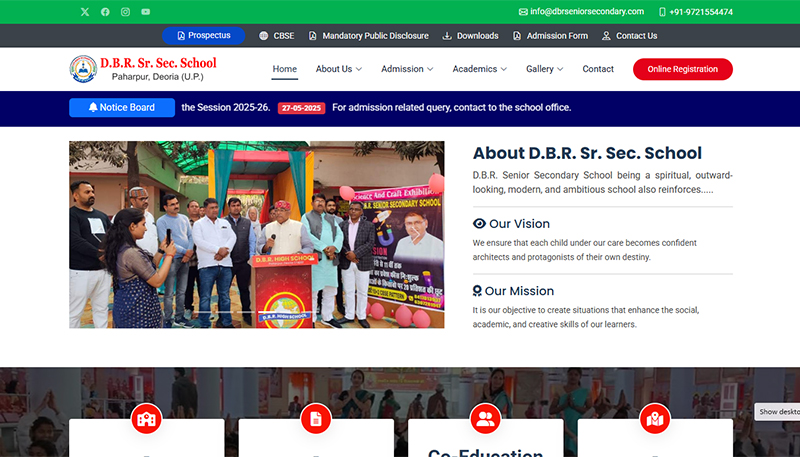Click the exhibition slideshow image
This screenshot has width=800, height=457.
click(256, 234)
